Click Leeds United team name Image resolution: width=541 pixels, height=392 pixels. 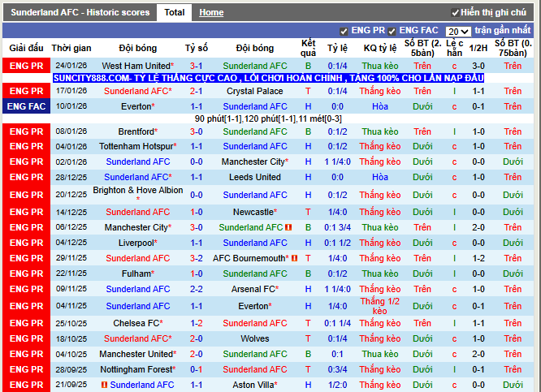254,177
